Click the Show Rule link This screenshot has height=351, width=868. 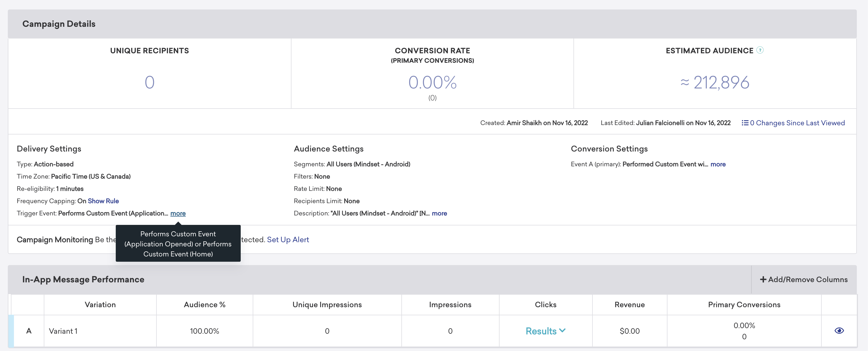(103, 201)
